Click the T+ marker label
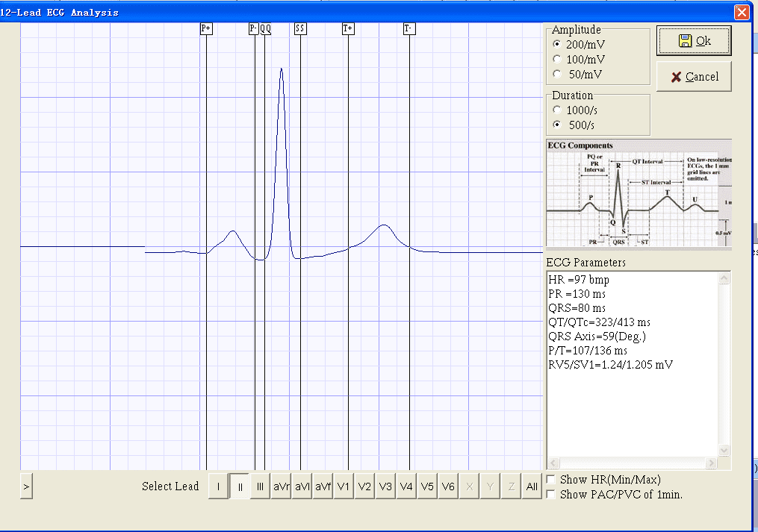Screen dimensions: 758x532 pos(348,28)
